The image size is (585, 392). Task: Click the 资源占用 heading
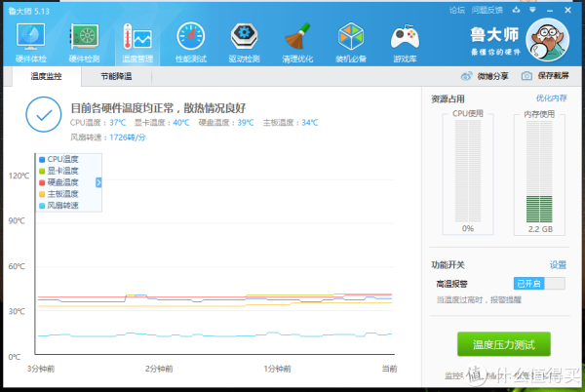pyautogui.click(x=448, y=98)
